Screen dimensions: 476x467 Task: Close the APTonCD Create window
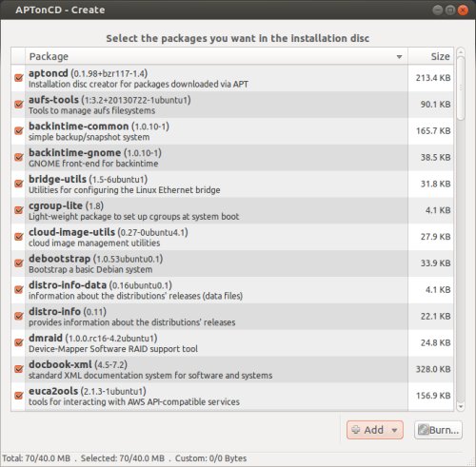coord(463,10)
